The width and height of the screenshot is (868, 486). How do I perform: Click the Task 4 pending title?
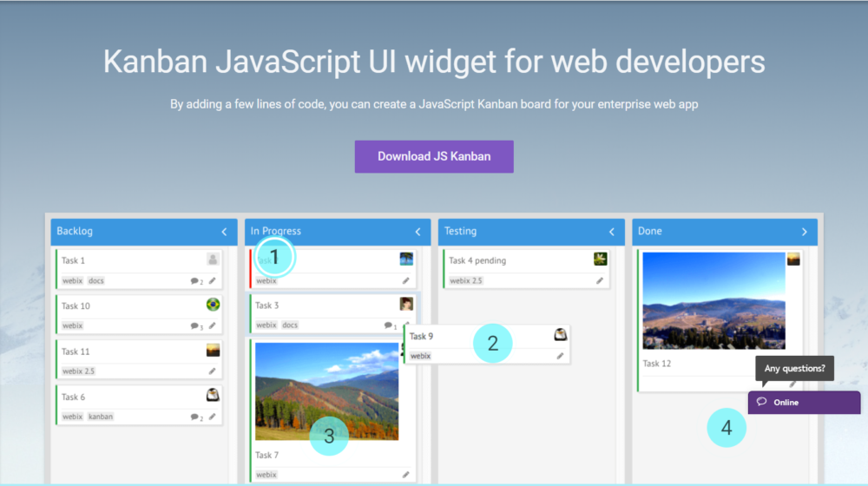click(477, 260)
